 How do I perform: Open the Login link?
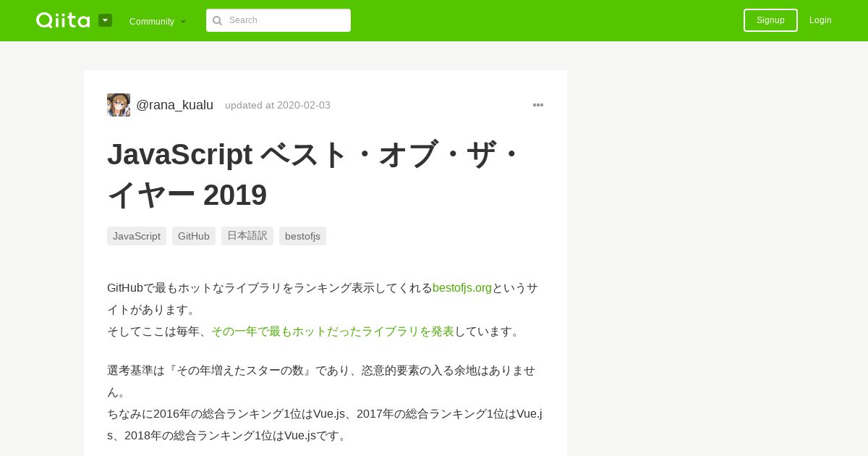pyautogui.click(x=820, y=20)
